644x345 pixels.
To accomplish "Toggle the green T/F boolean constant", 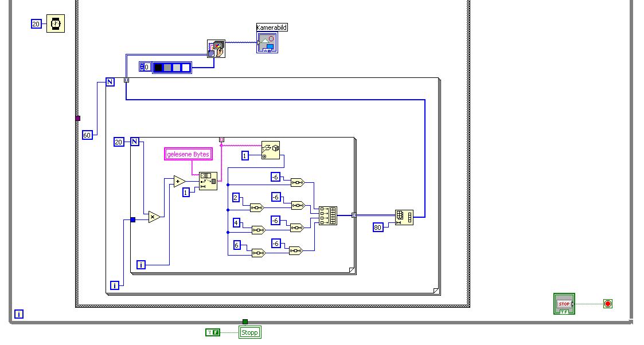I will [213, 332].
